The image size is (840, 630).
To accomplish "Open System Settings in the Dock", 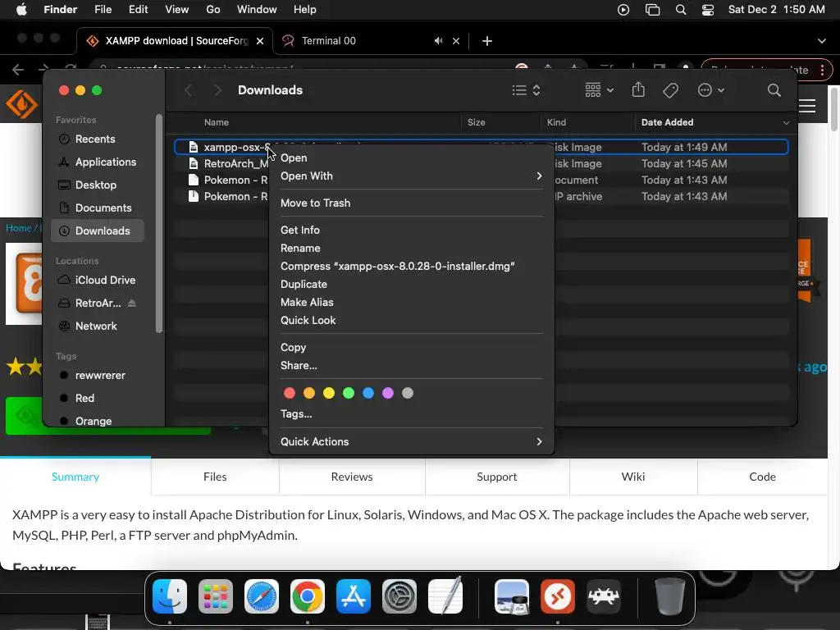I will pos(399,596).
